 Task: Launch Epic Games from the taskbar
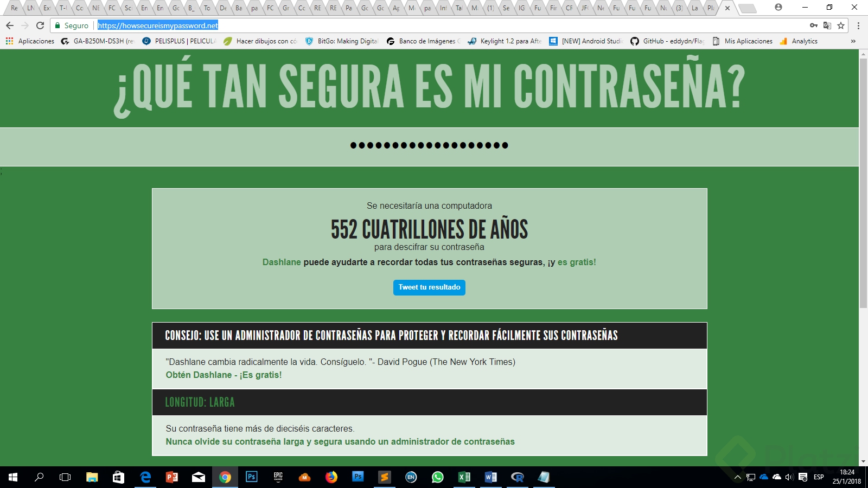[x=278, y=477]
